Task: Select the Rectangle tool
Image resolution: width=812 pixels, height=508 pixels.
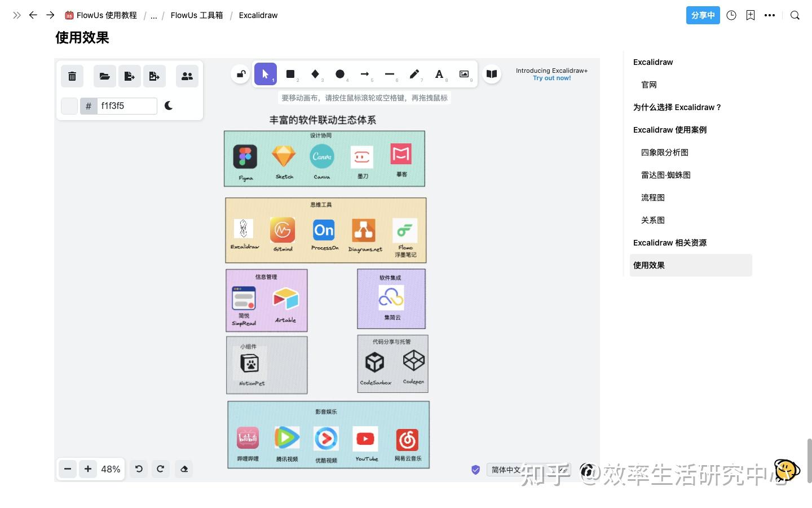Action: coord(290,74)
